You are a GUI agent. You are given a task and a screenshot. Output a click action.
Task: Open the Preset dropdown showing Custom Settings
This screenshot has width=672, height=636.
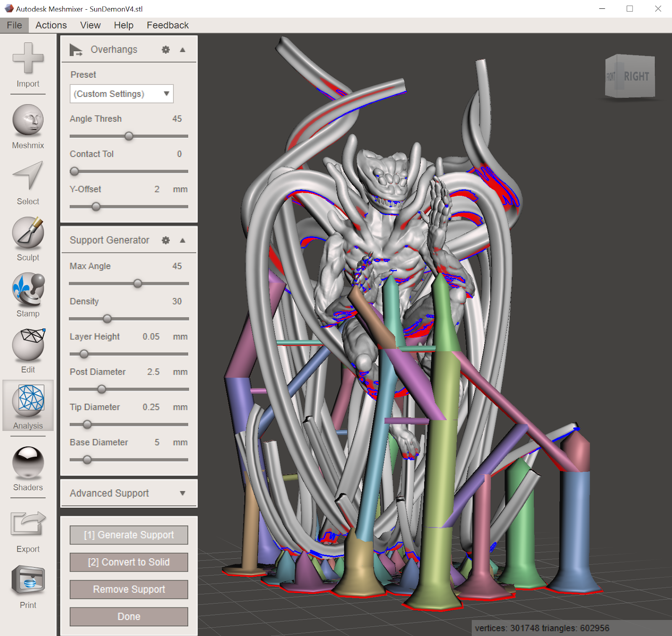[x=121, y=94]
